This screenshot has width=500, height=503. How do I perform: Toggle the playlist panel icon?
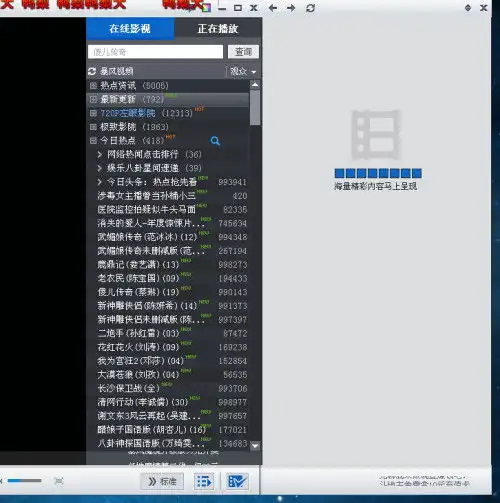pyautogui.click(x=204, y=482)
